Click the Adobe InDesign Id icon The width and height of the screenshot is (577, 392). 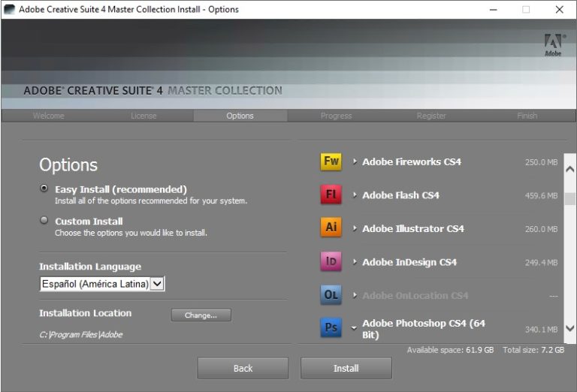tap(331, 262)
